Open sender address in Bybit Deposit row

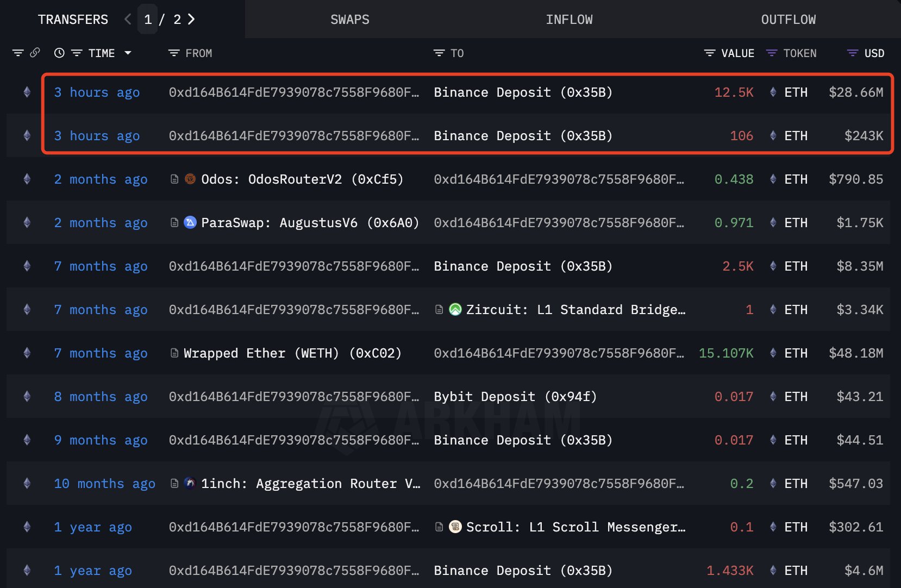(x=294, y=397)
